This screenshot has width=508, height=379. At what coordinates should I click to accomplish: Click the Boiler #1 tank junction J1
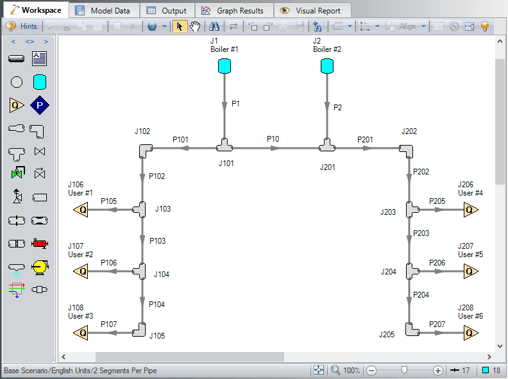[x=224, y=66]
